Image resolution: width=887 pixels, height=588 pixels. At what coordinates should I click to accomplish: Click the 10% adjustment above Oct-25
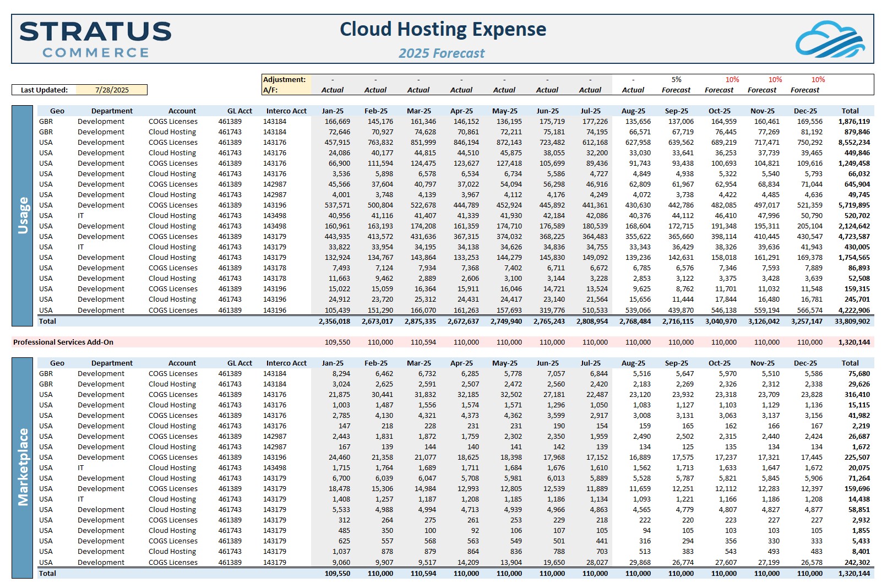click(732, 79)
